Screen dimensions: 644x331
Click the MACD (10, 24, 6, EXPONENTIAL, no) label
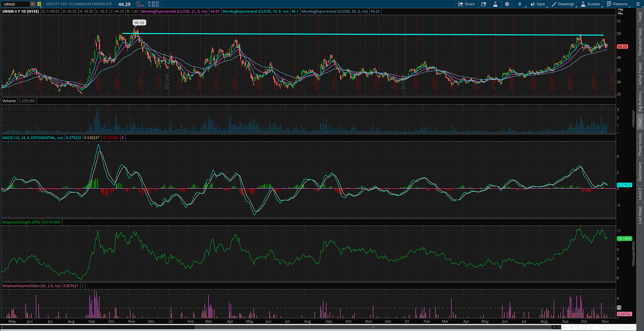[32, 138]
